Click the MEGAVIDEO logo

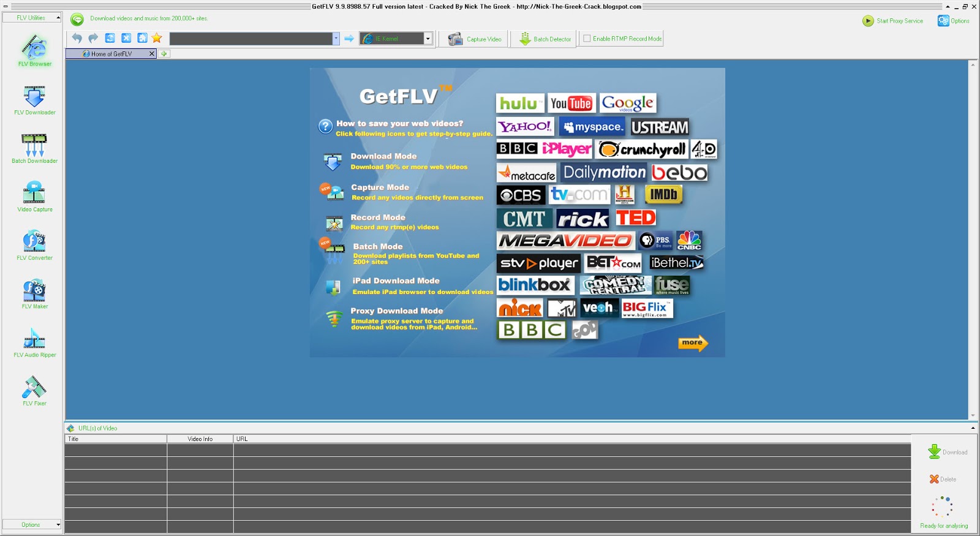click(565, 241)
